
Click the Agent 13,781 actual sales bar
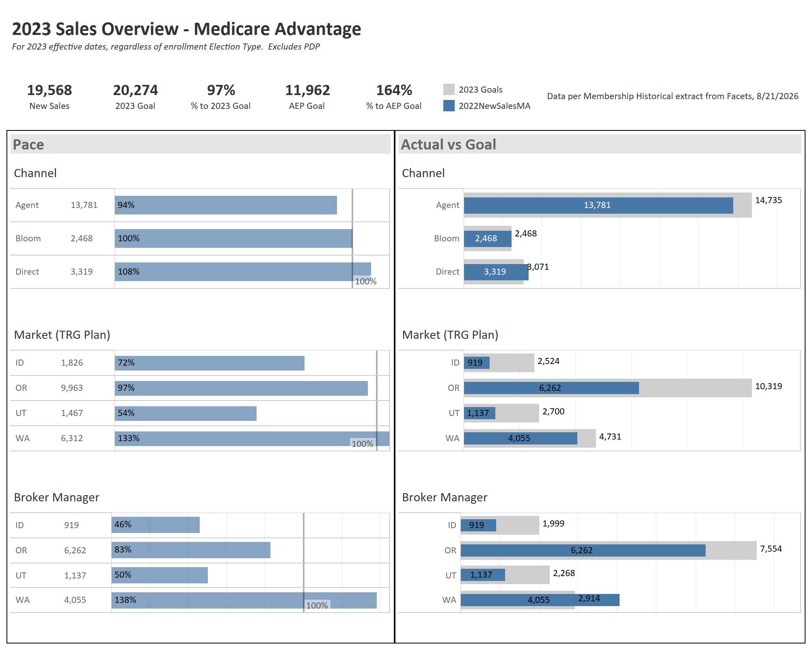(x=598, y=206)
